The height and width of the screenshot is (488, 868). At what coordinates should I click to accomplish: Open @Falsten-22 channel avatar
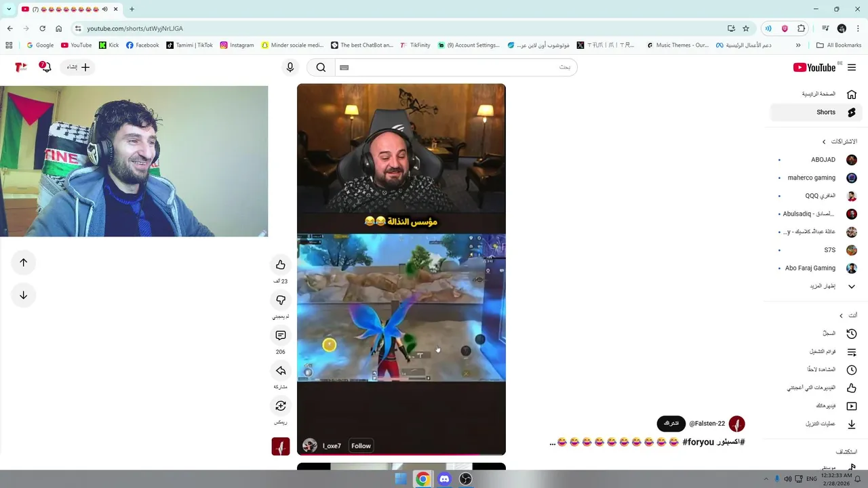737,424
